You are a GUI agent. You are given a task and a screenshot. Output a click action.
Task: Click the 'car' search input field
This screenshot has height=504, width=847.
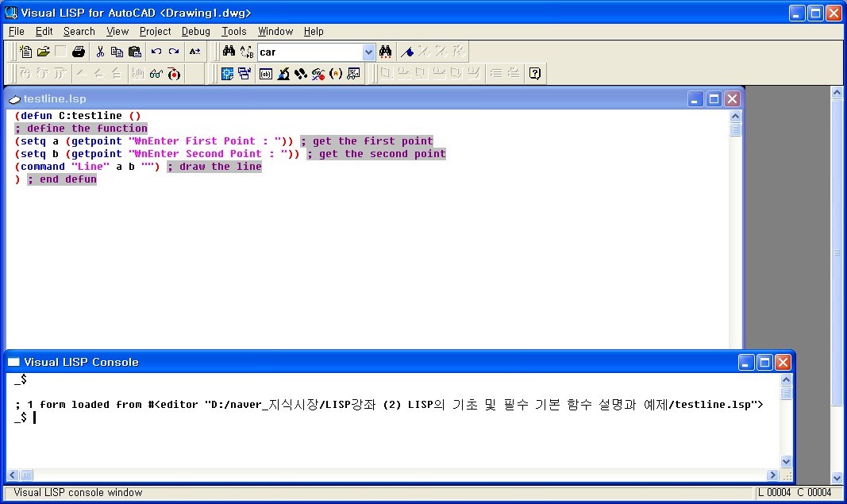click(x=310, y=52)
